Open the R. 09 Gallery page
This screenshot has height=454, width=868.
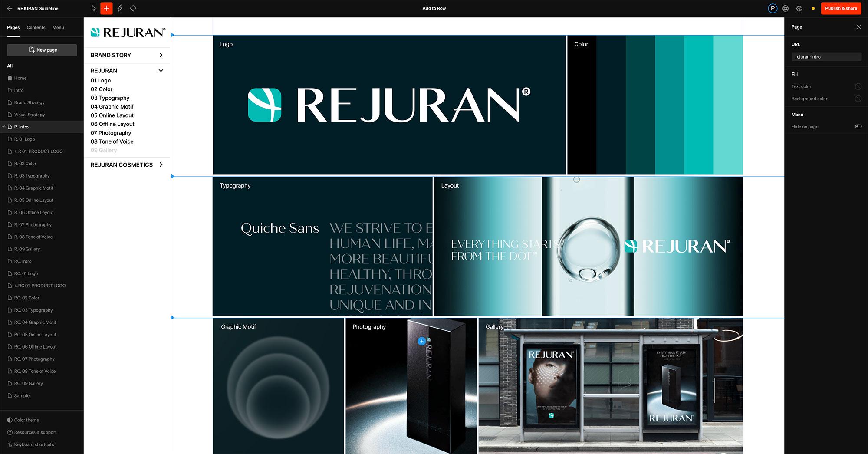point(27,249)
